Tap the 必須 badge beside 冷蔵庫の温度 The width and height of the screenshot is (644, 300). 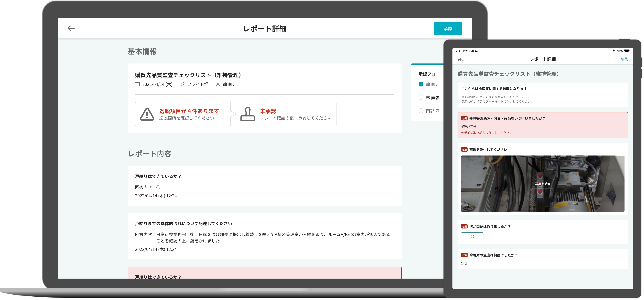pyautogui.click(x=464, y=255)
